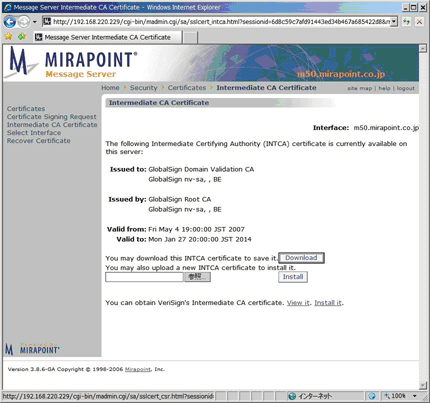Image resolution: width=430 pixels, height=403 pixels.
Task: Click the page scrollbar up arrow
Action: pyautogui.click(x=423, y=49)
